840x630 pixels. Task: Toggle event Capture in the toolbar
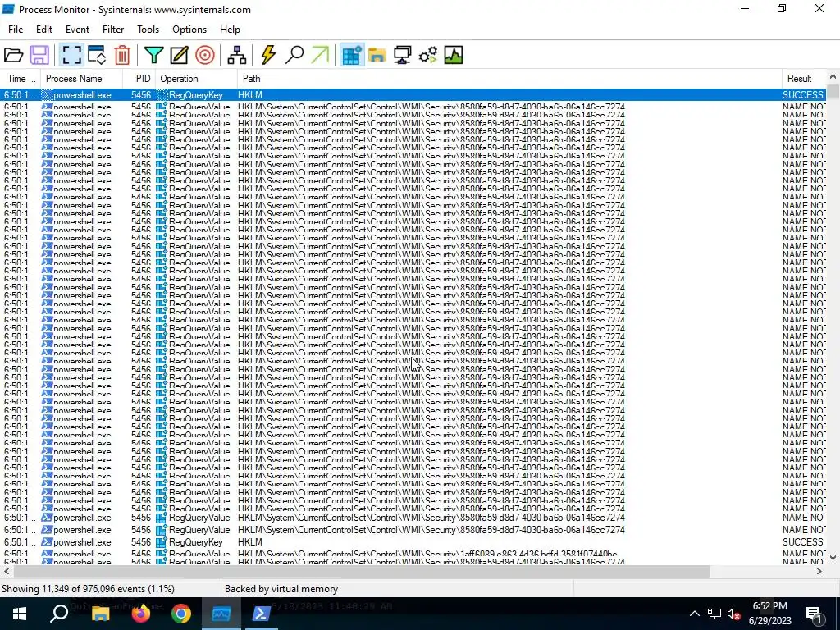71,55
